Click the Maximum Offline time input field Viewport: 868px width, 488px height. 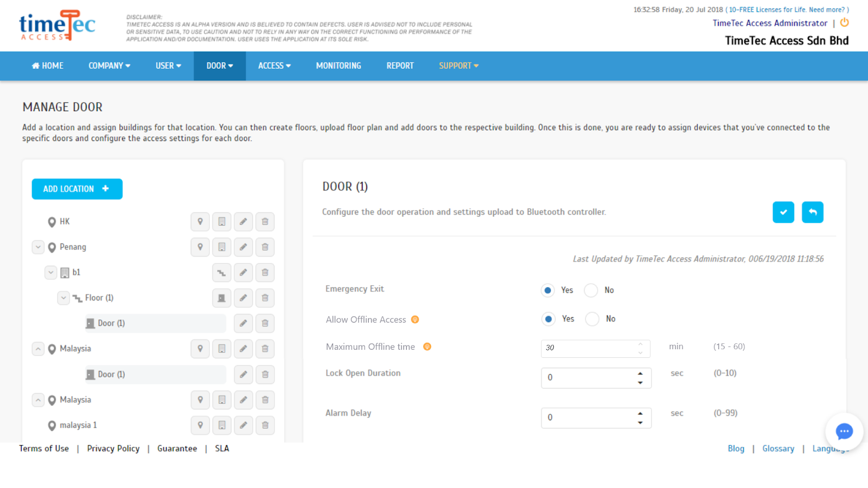pos(596,348)
